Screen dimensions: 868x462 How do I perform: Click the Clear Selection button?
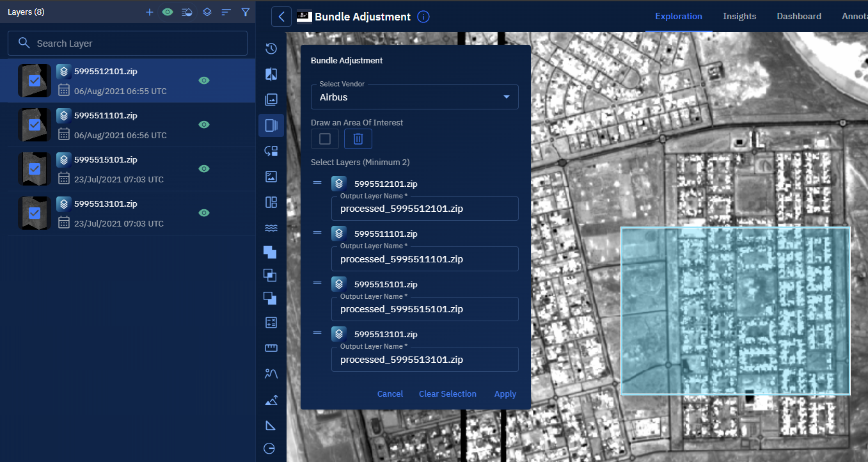[x=447, y=394]
